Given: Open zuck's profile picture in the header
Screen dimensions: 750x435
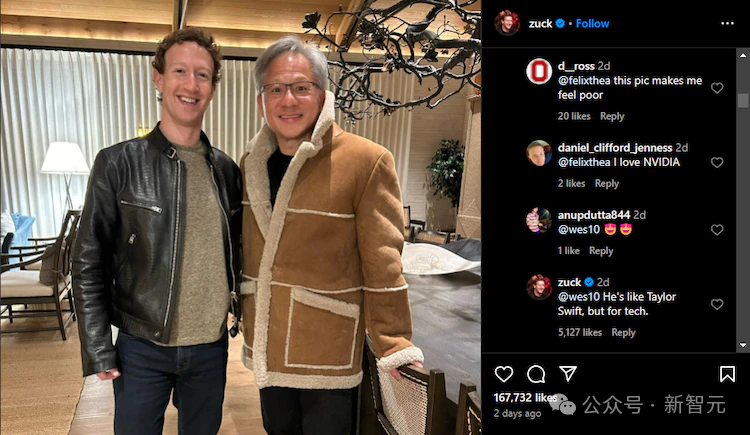Looking at the screenshot, I should click(507, 23).
